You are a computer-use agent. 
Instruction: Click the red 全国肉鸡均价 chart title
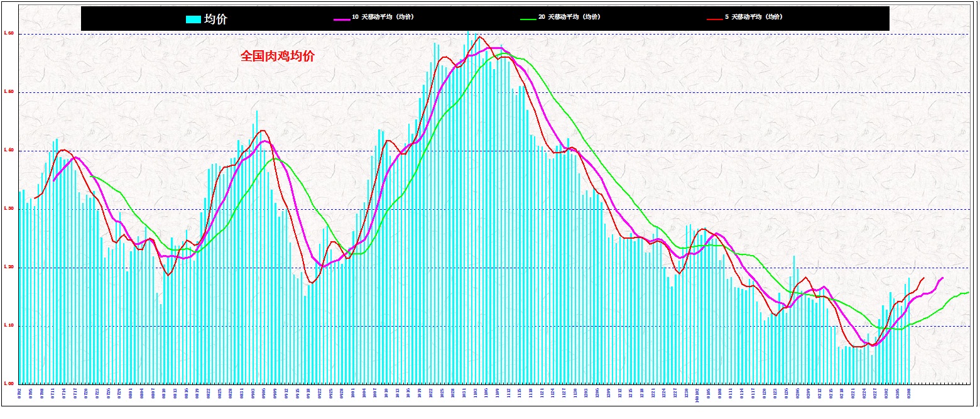pos(278,56)
